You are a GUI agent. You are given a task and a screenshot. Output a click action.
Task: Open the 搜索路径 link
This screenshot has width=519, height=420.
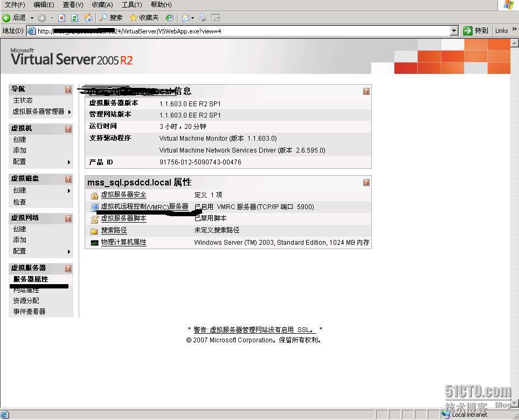click(x=114, y=230)
